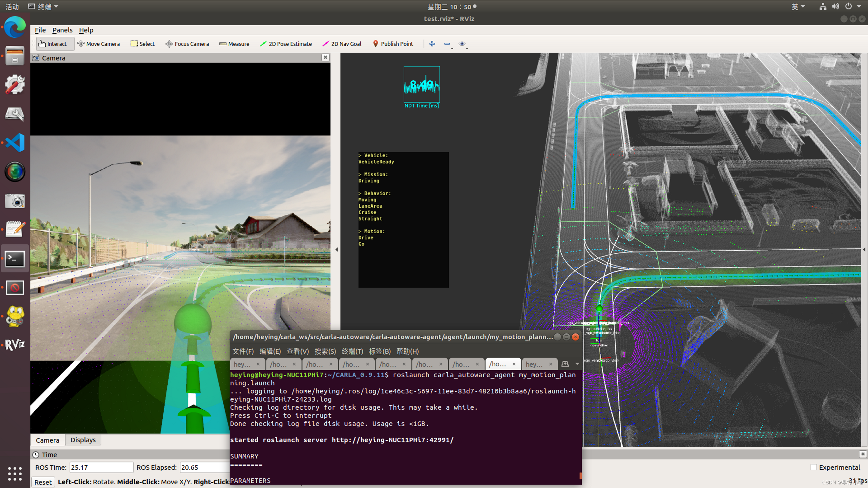Activate the Move Camera tool
This screenshot has height=488, width=868.
tap(98, 44)
